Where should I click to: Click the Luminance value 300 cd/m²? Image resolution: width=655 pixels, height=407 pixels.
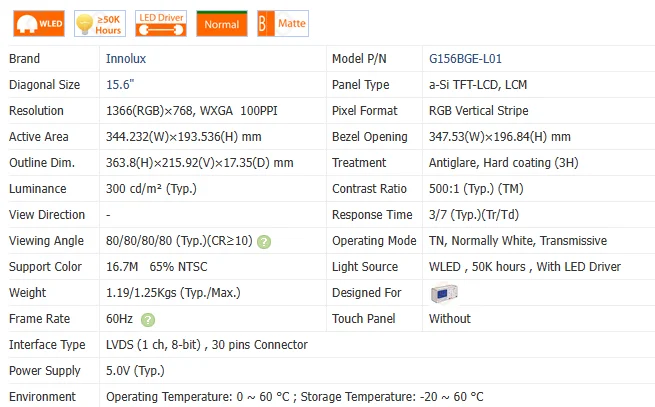(151, 189)
